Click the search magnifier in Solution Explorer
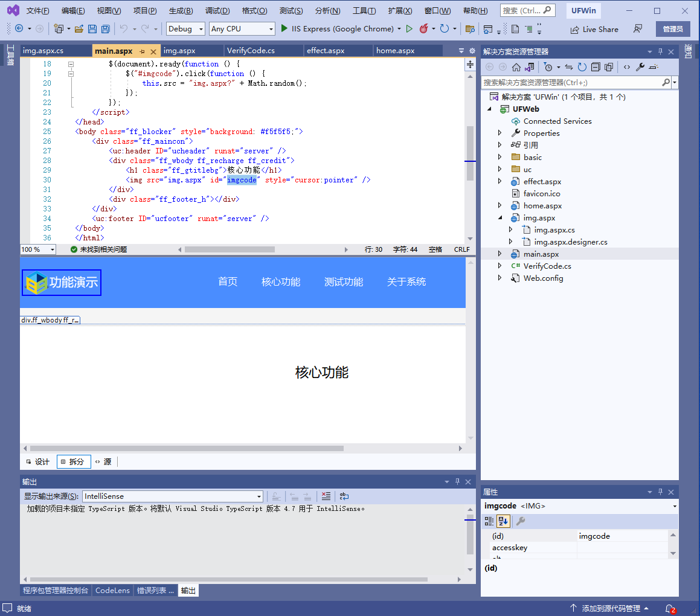This screenshot has width=700, height=616. [x=666, y=82]
